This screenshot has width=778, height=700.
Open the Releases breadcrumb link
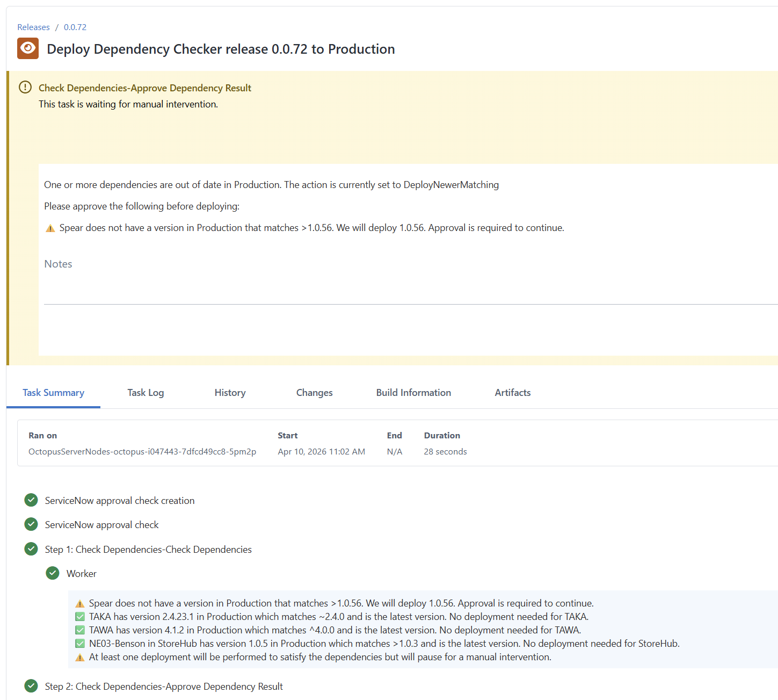pyautogui.click(x=33, y=27)
